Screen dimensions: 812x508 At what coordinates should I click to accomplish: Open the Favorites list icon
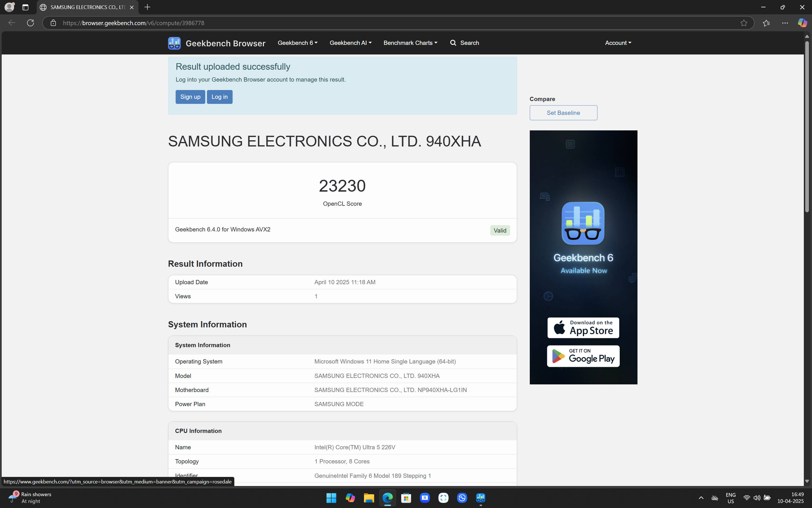[766, 23]
